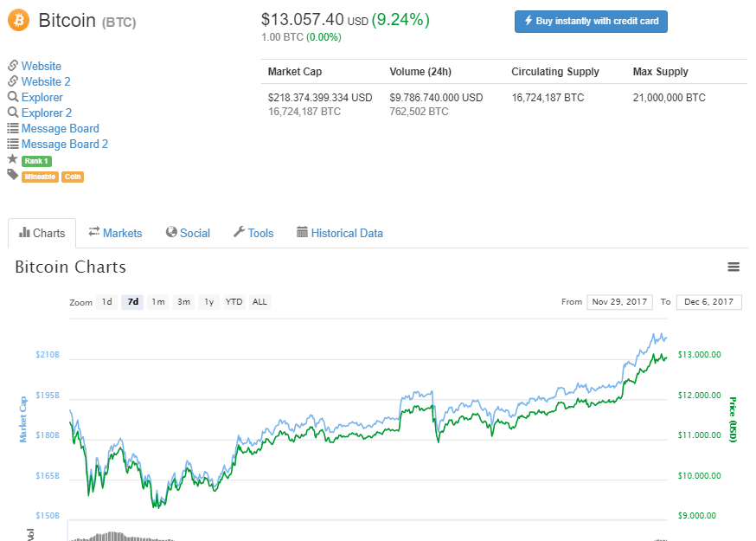This screenshot has width=756, height=541.
Task: Click the magnifier icon beside Explorer 2
Action: coord(13,112)
